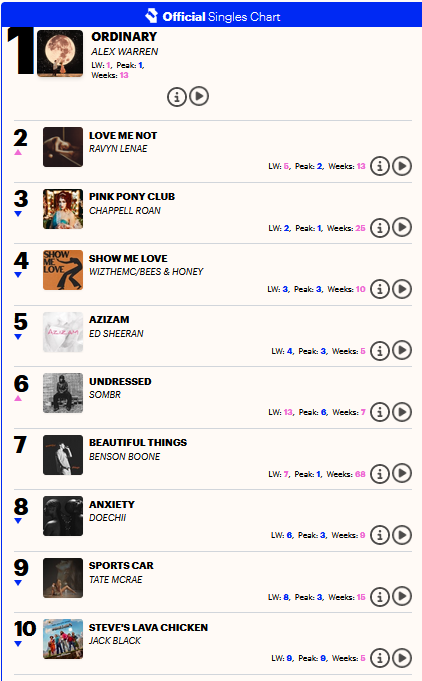Image resolution: width=422 pixels, height=681 pixels.
Task: Select the Ordinary album cover thumbnail
Action: tap(60, 53)
